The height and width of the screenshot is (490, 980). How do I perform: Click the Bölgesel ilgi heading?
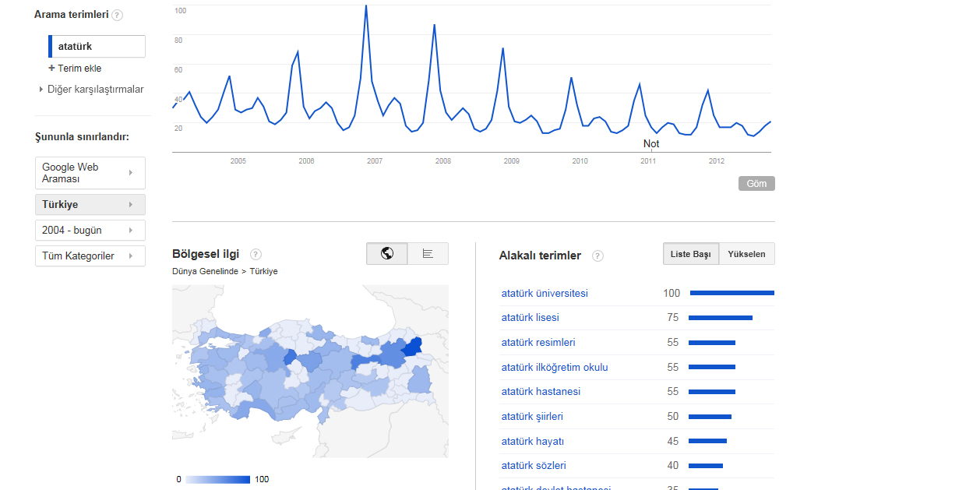coord(206,254)
